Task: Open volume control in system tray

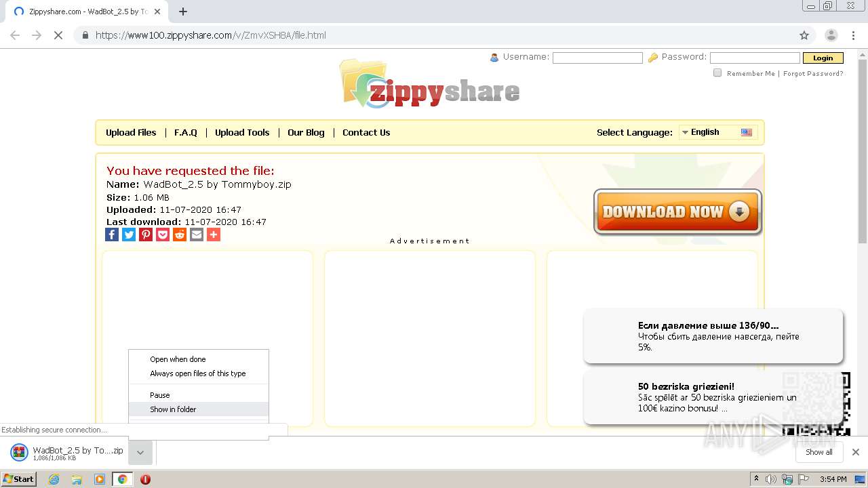Action: click(x=771, y=479)
